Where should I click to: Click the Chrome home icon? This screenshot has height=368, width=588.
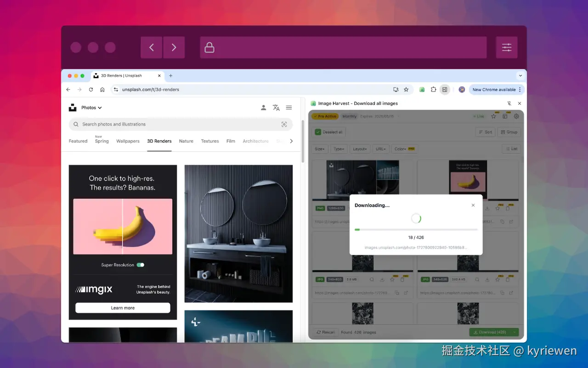tap(102, 90)
